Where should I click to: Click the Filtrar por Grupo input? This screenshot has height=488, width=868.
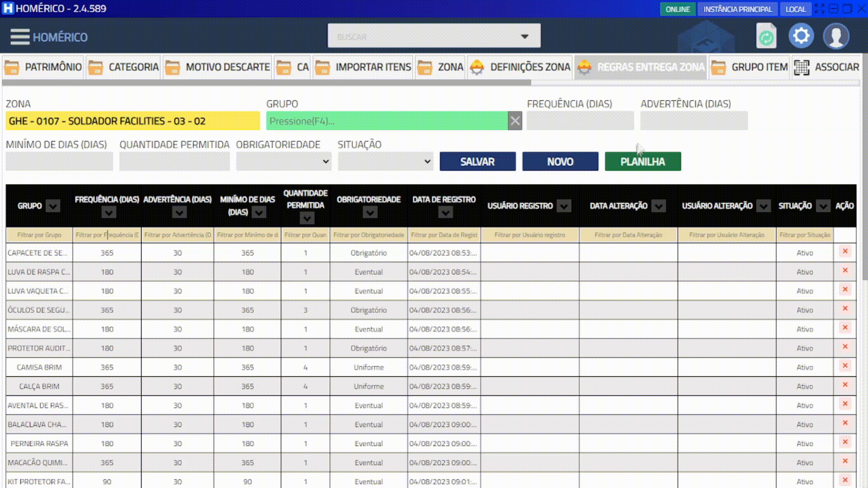coord(39,235)
